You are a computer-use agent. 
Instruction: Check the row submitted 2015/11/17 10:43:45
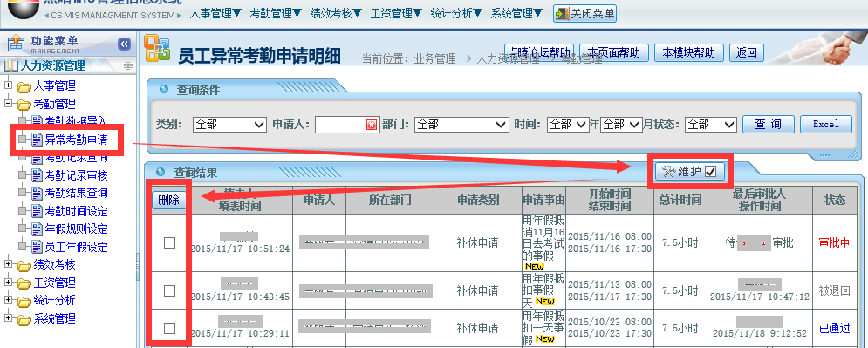[170, 290]
